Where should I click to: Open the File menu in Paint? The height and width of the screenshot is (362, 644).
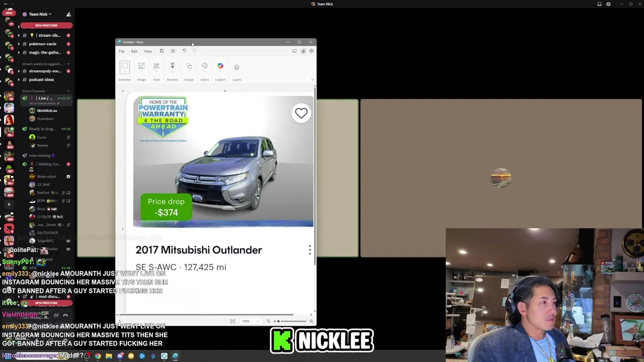tap(122, 51)
